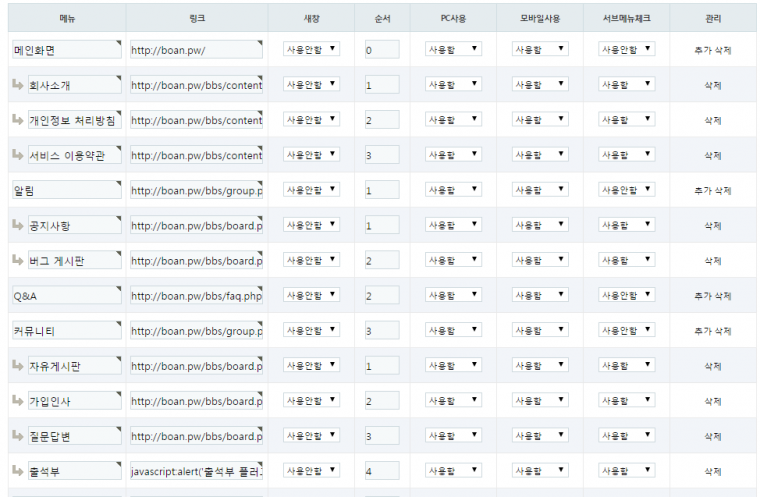Click 삭제 link in the 회사소개 row

pos(713,85)
